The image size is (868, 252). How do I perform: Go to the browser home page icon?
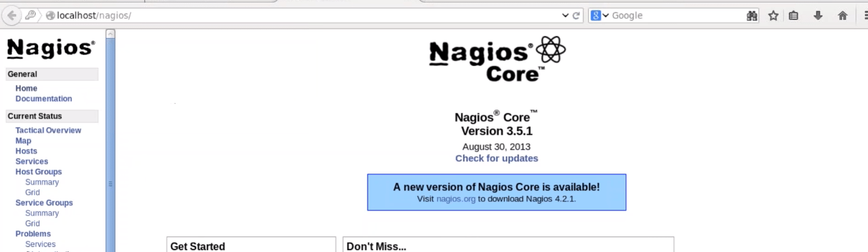(843, 16)
